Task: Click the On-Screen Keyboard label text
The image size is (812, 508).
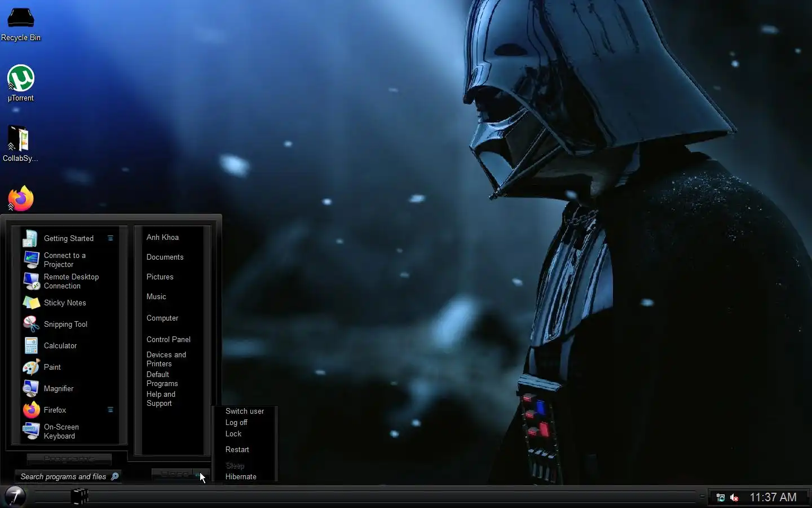Action: 61,431
